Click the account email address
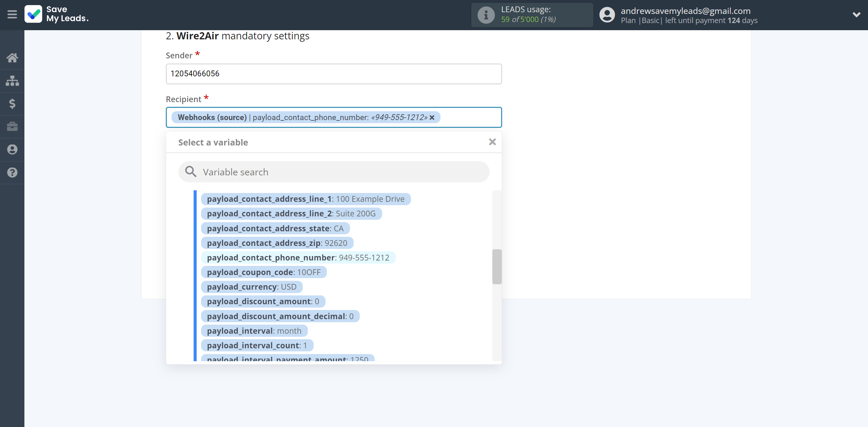This screenshot has height=427, width=868. click(686, 11)
